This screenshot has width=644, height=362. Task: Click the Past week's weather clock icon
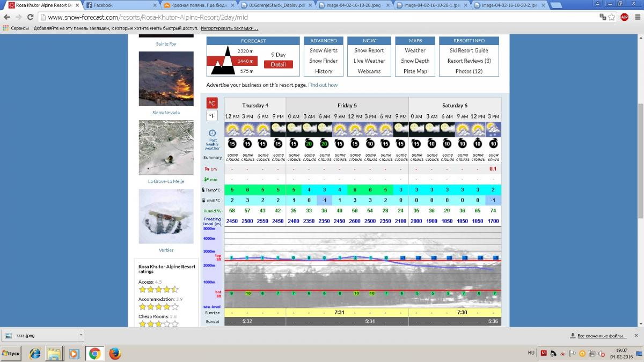[x=213, y=132]
